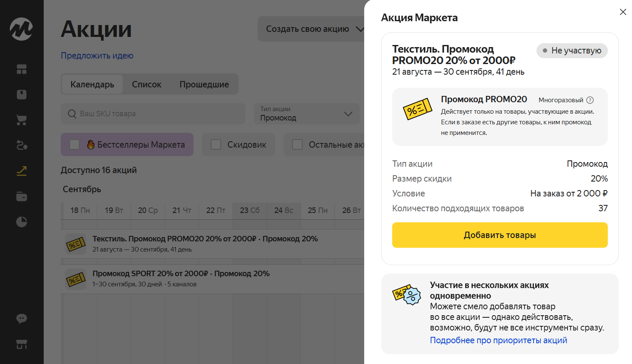Open the wallet finance sidebar icon

22,196
